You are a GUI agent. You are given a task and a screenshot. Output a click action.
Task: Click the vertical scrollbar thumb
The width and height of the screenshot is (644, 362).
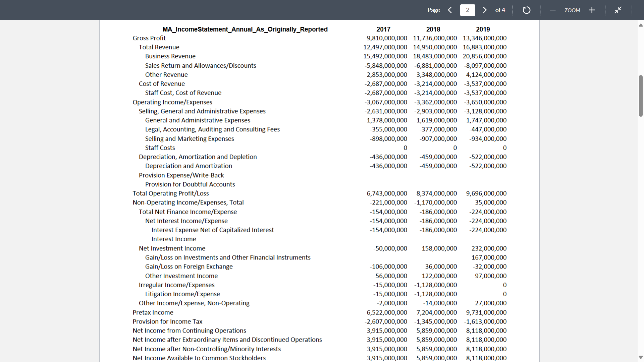point(641,96)
